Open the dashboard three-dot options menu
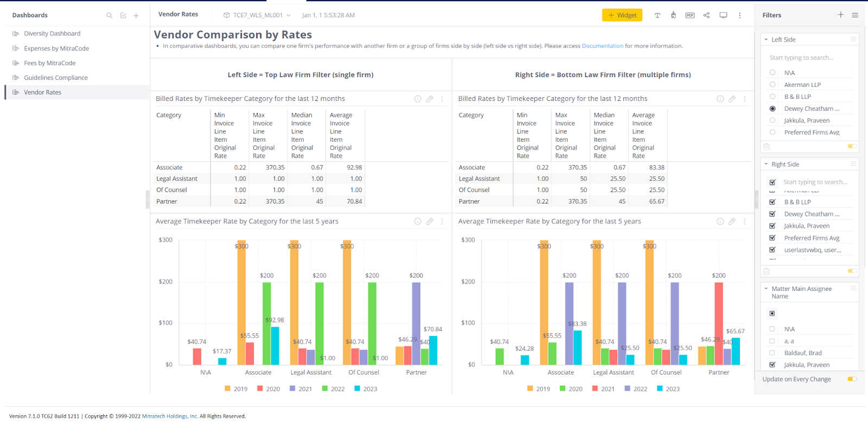Screen dimensions: 868x425 point(739,15)
